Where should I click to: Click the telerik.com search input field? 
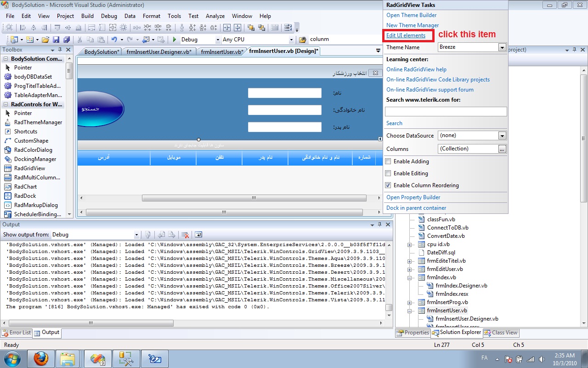coord(446,112)
